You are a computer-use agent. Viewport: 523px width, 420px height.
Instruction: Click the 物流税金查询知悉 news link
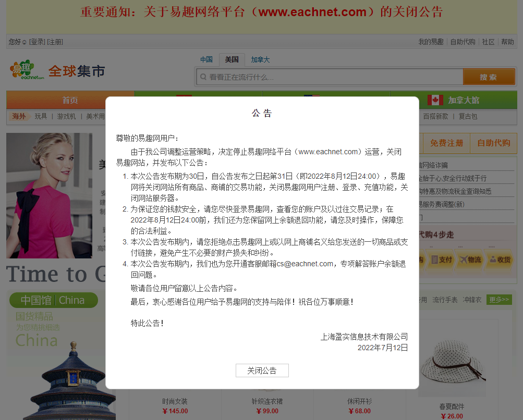tap(455, 191)
